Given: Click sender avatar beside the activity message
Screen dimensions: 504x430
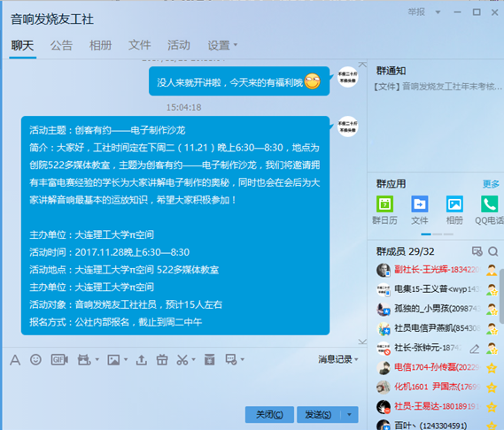Looking at the screenshot, I should point(347,127).
